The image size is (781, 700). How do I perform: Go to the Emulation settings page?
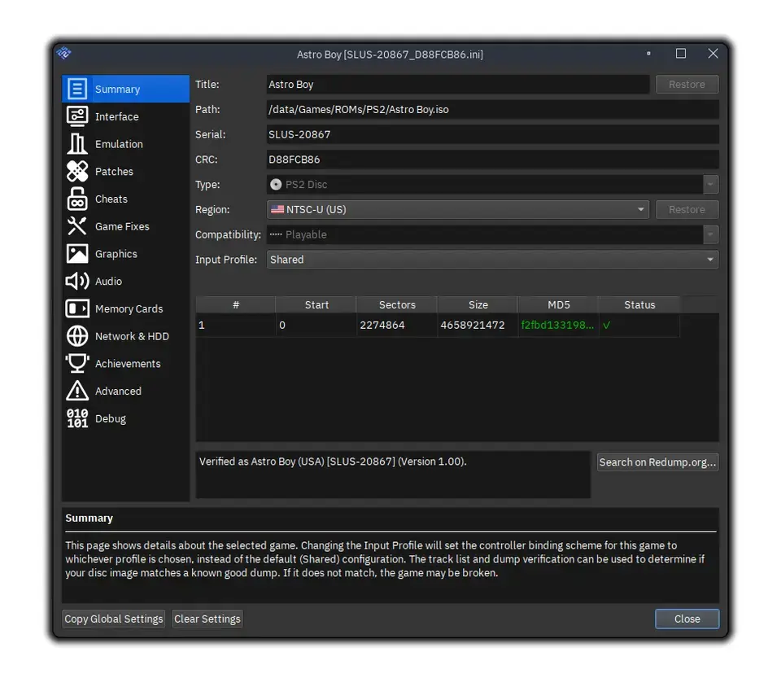click(x=125, y=143)
